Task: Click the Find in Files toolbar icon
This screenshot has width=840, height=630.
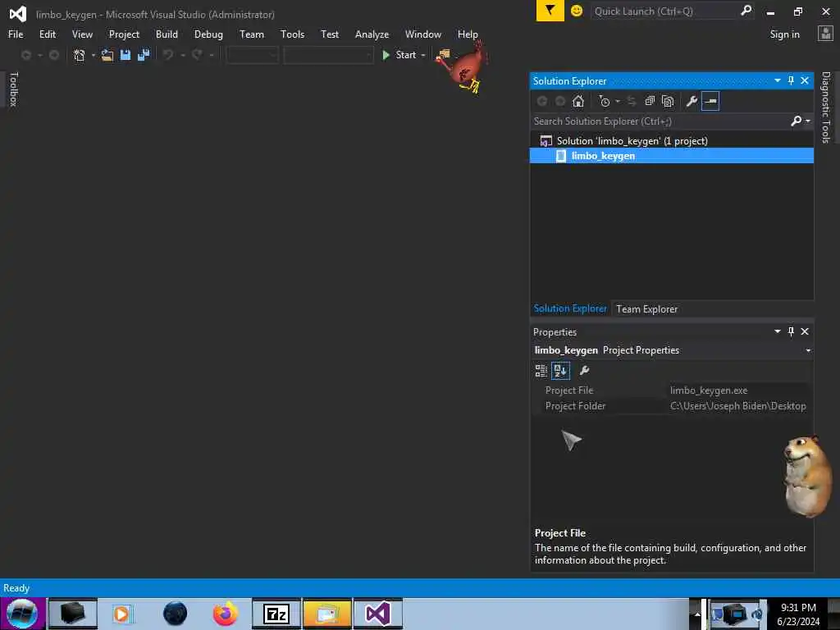Action: click(444, 55)
